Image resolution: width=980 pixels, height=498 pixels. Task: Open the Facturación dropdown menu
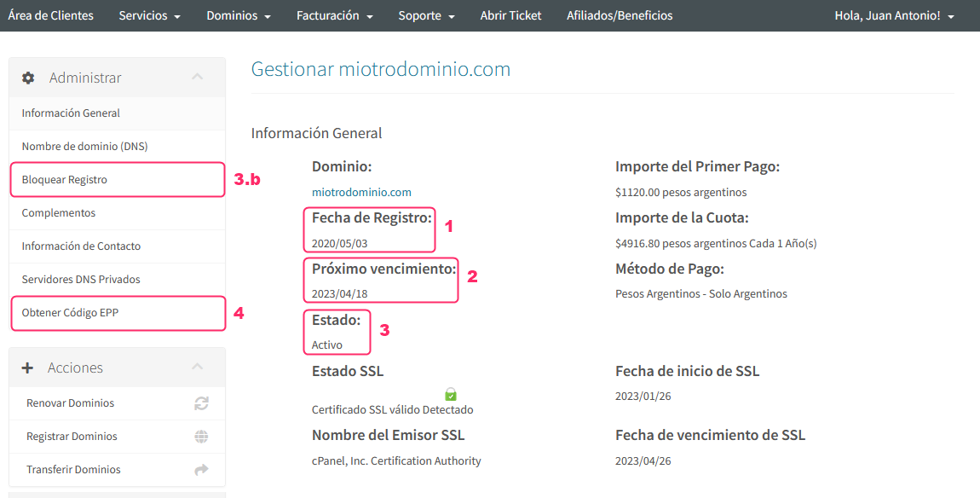pyautogui.click(x=334, y=15)
